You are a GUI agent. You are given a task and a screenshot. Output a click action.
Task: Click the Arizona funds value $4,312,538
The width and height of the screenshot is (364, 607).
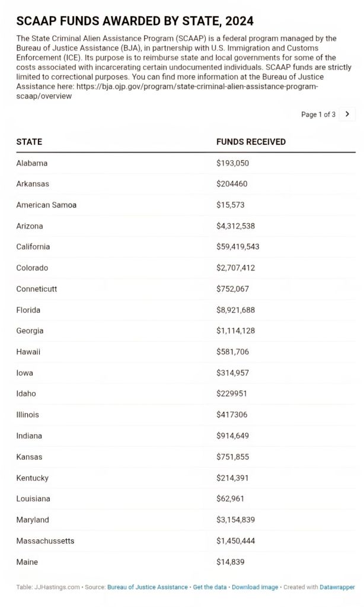(x=235, y=226)
